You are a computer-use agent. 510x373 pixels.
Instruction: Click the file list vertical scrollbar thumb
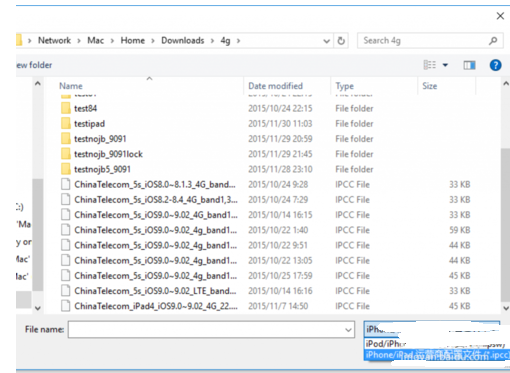(x=505, y=225)
